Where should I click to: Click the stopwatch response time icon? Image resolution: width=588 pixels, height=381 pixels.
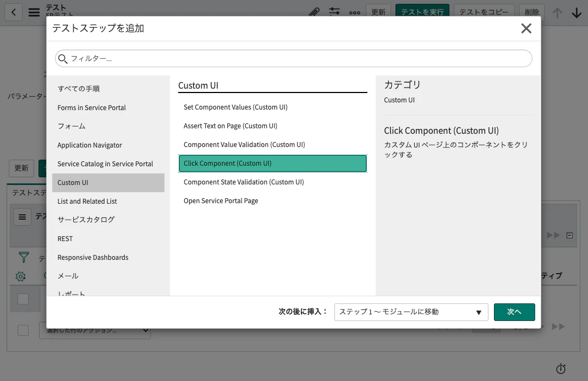click(561, 369)
